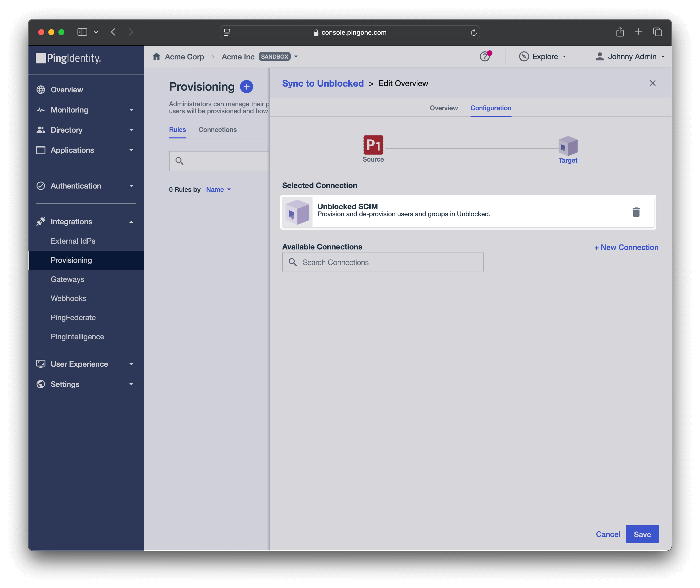Viewport: 700px width, 588px height.
Task: Click the Authentication checkmark icon
Action: click(41, 186)
